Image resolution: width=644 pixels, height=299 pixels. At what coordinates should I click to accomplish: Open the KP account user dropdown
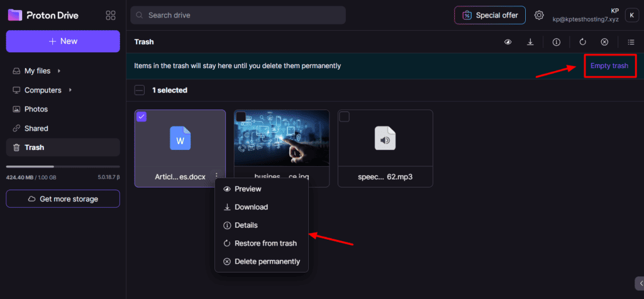(631, 15)
